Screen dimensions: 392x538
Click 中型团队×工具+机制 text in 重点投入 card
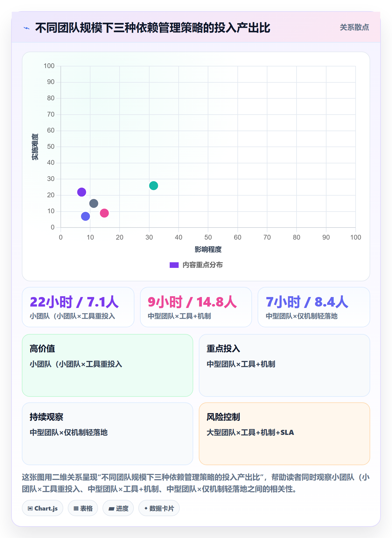[x=241, y=364]
